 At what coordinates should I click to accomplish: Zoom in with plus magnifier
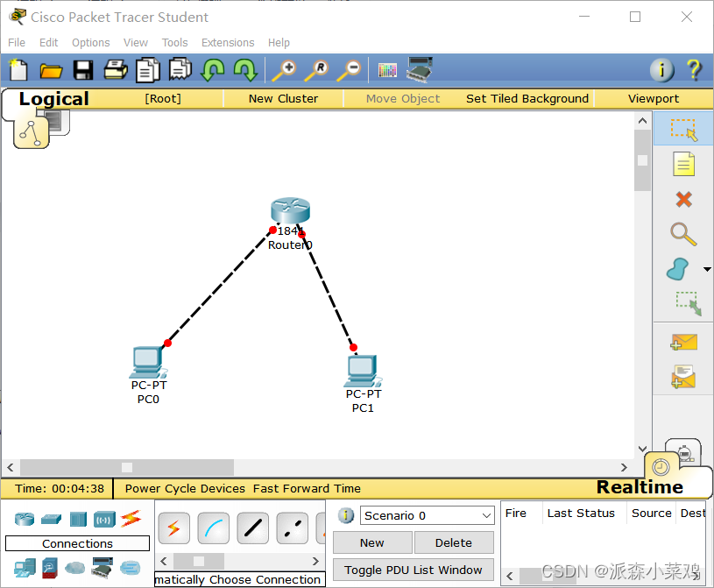click(284, 71)
